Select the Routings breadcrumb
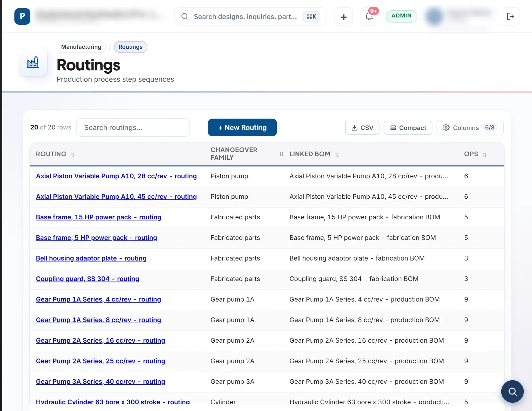This screenshot has height=411, width=532. [130, 47]
